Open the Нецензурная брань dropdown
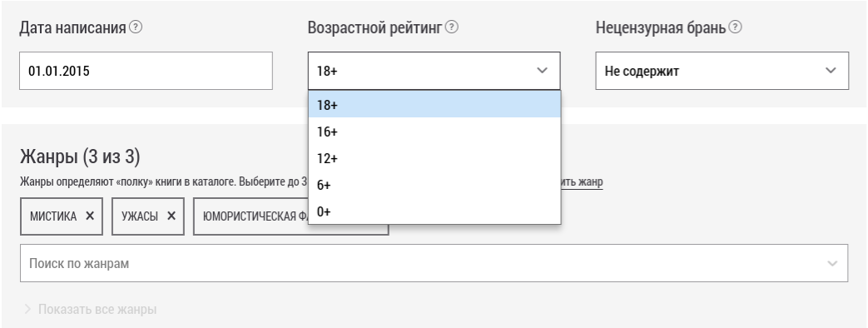Image resolution: width=868 pixels, height=328 pixels. (722, 71)
